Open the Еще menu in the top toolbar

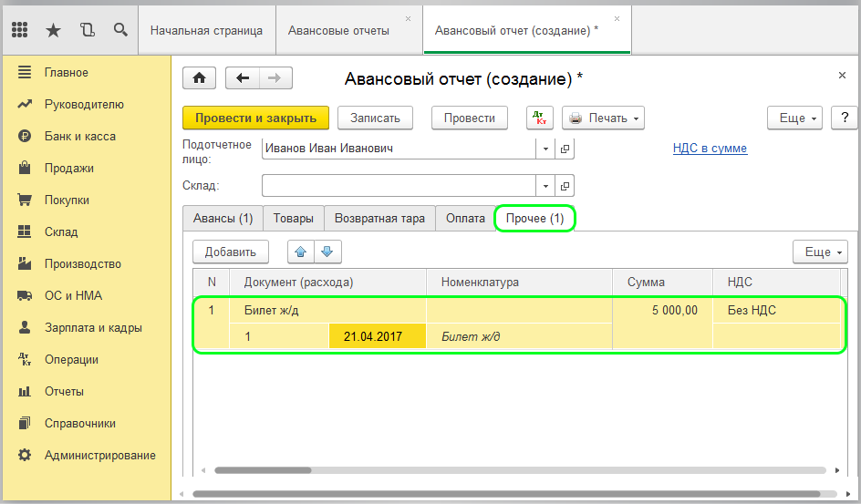pyautogui.click(x=796, y=118)
